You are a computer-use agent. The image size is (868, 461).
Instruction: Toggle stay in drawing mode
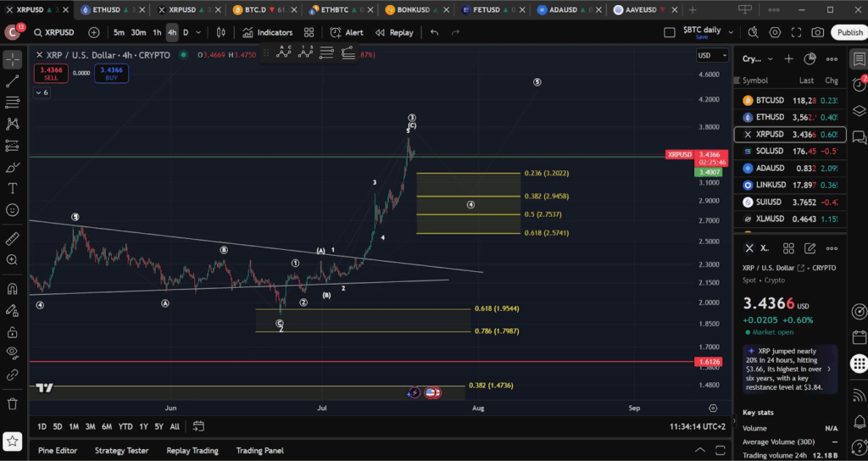(12, 310)
